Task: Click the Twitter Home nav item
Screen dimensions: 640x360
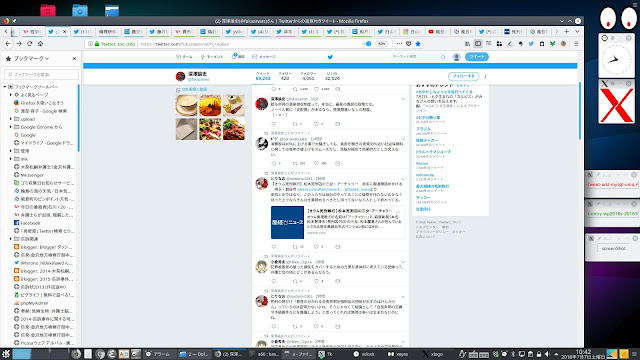Action: [x=184, y=57]
